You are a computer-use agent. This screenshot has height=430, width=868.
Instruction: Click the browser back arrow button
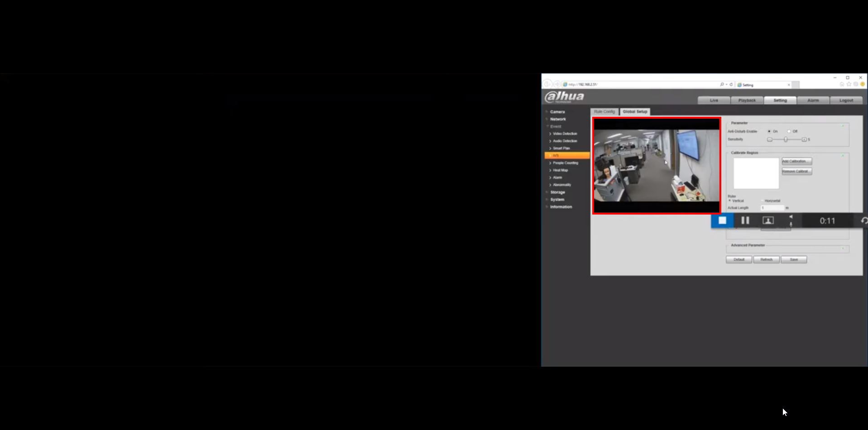coord(548,84)
